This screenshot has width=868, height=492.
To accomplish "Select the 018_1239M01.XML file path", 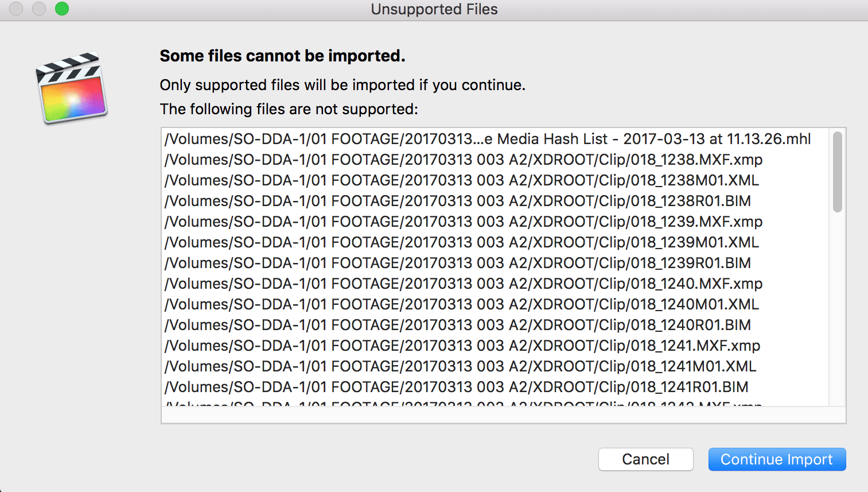I will (x=460, y=242).
